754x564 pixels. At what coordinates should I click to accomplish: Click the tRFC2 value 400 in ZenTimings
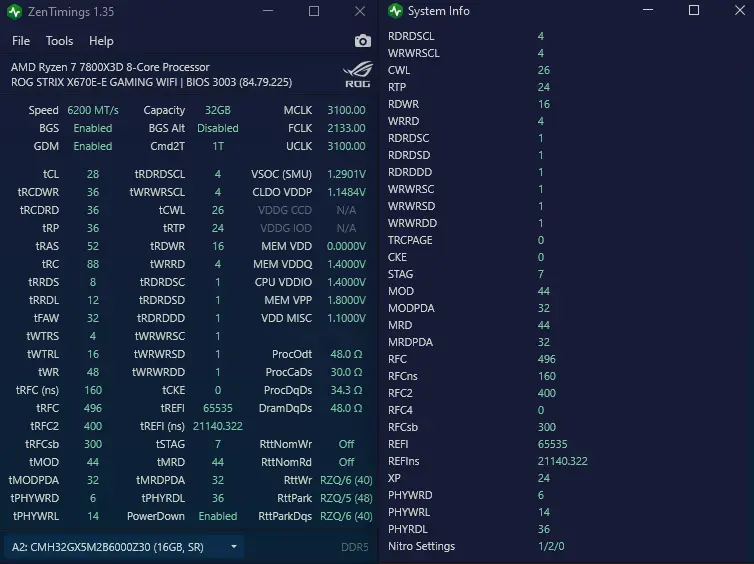[93, 426]
